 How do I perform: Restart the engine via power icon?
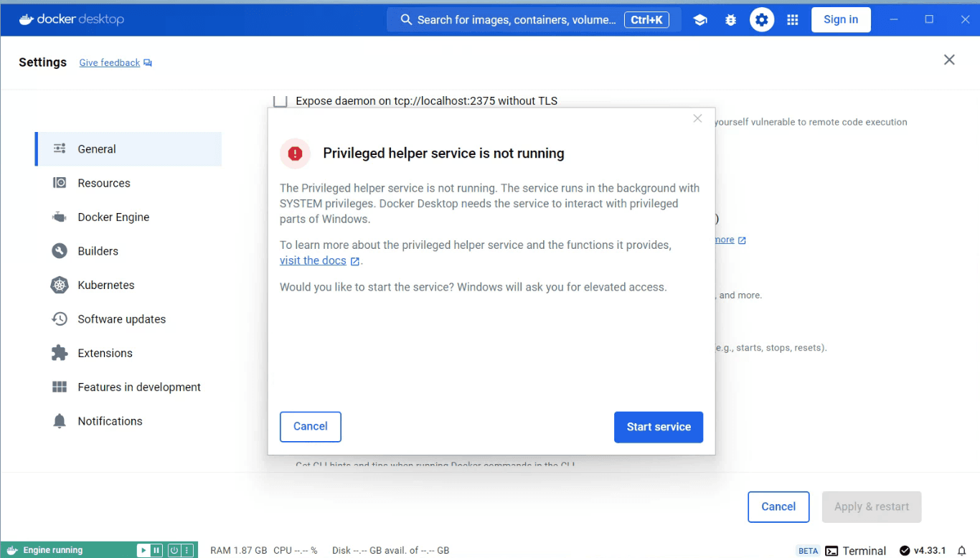(x=174, y=550)
